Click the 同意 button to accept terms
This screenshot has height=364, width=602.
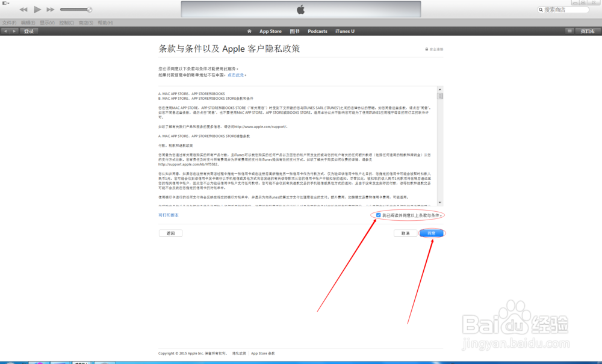431,233
